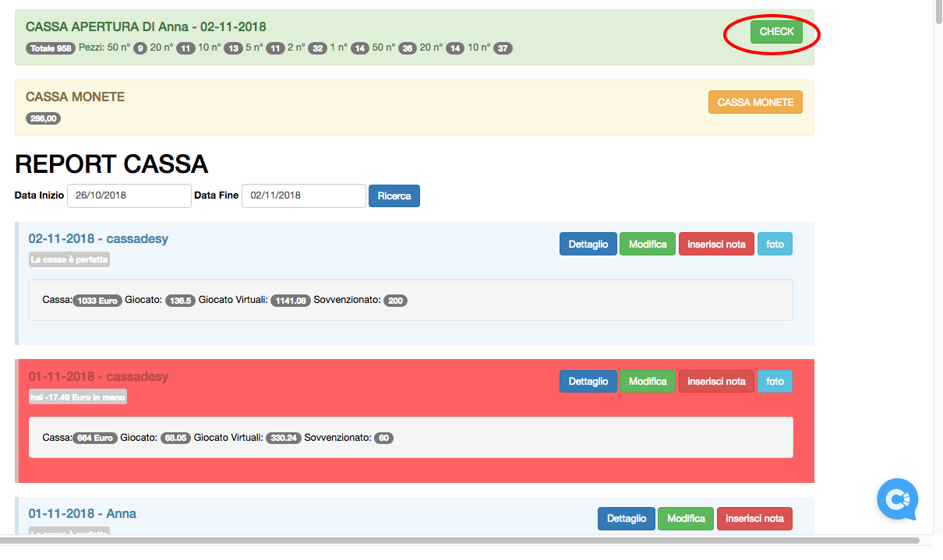This screenshot has width=943, height=560.
Task: Open Dettaglio for 01-11-2018 Anna
Action: coord(626,519)
